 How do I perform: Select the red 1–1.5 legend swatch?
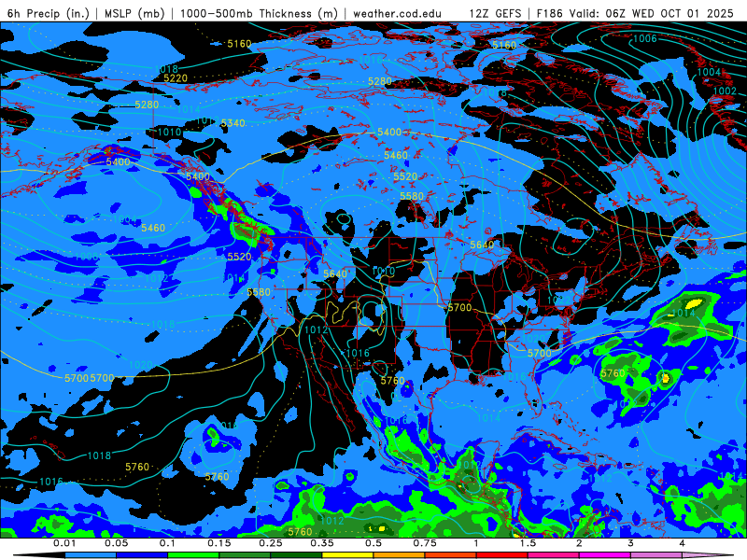coord(502,555)
